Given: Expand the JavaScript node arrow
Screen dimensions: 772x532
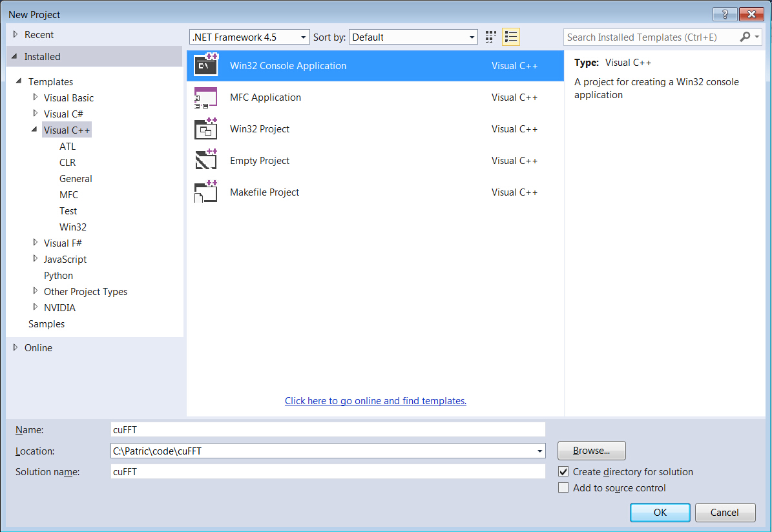Looking at the screenshot, I should [35, 258].
